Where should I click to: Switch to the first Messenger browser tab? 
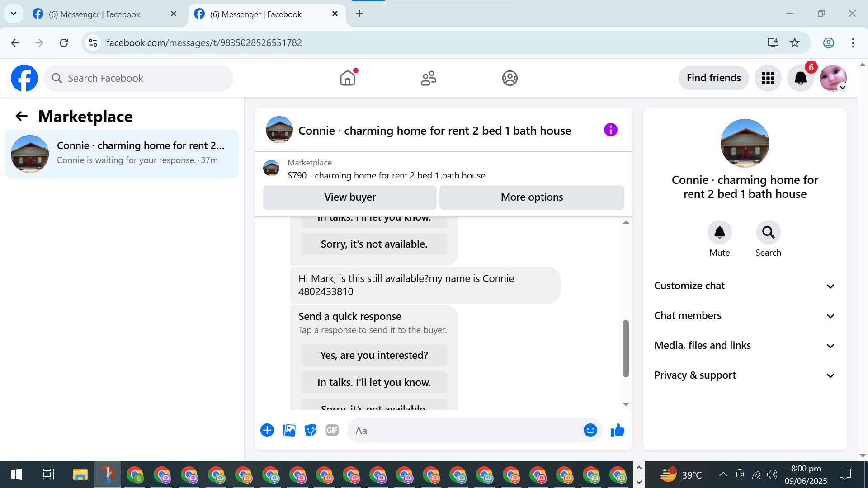(x=95, y=14)
